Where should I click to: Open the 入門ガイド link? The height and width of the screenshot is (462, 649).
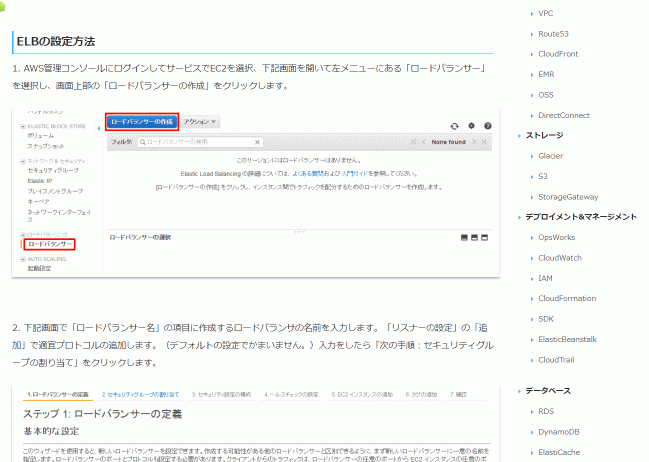point(355,174)
